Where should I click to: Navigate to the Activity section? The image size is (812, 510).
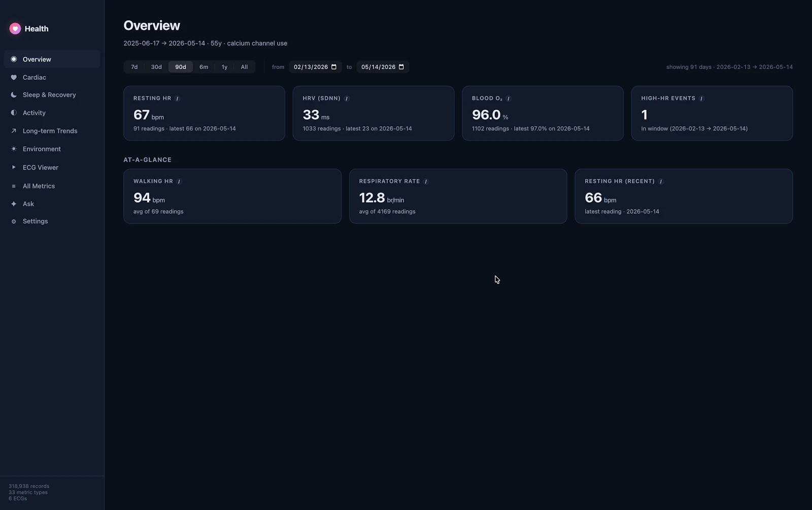pos(52,113)
